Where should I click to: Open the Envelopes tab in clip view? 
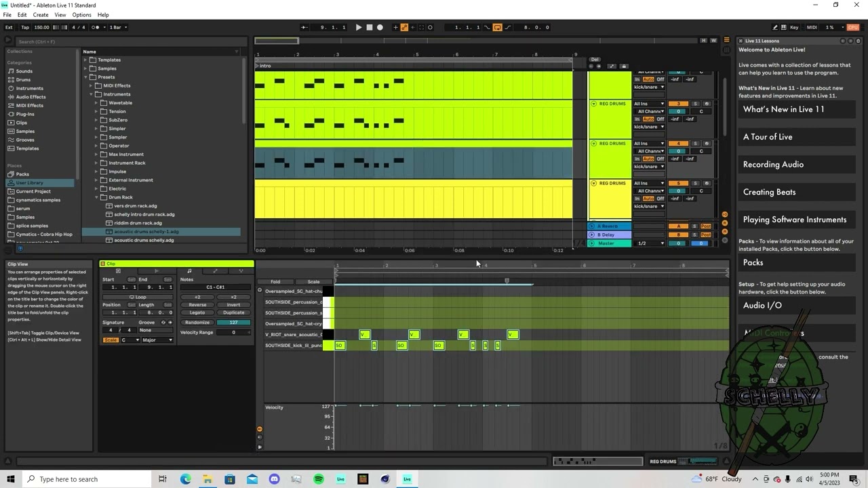tap(215, 271)
